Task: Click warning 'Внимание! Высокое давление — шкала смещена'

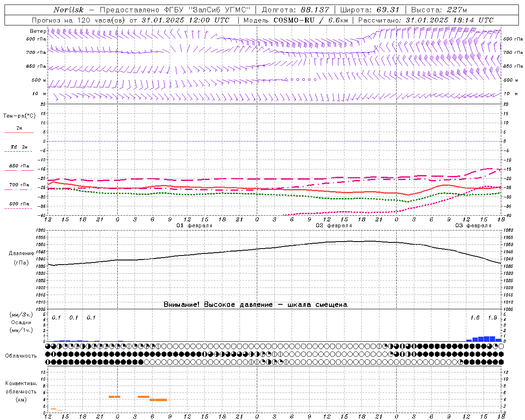Action: pos(256,304)
